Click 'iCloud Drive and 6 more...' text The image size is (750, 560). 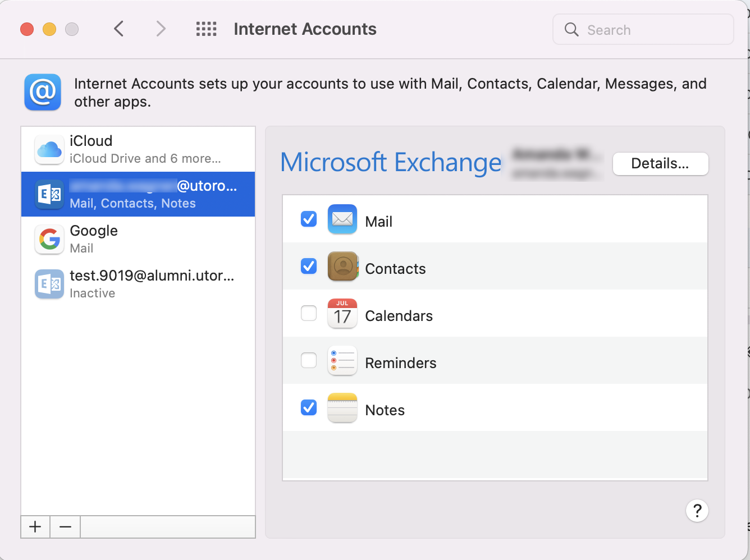tap(145, 158)
